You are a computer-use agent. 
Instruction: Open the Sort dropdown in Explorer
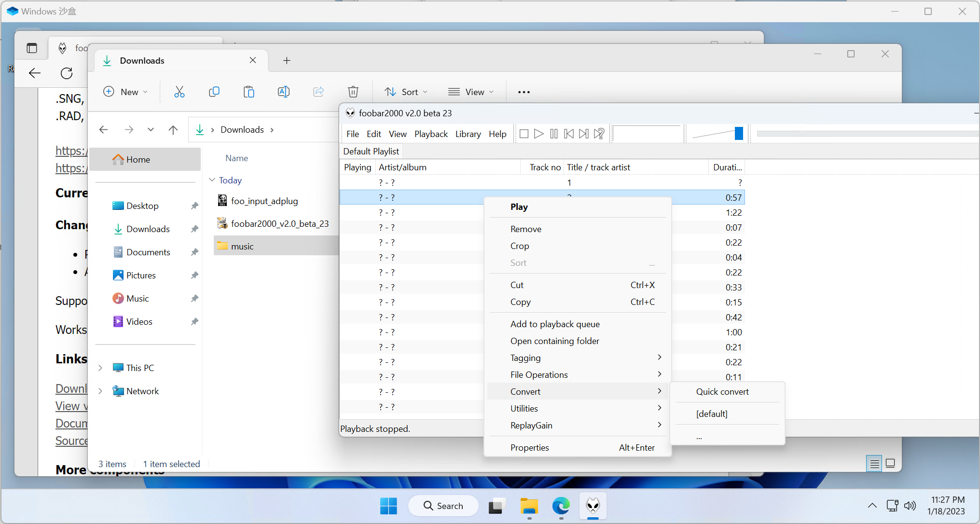(x=406, y=92)
